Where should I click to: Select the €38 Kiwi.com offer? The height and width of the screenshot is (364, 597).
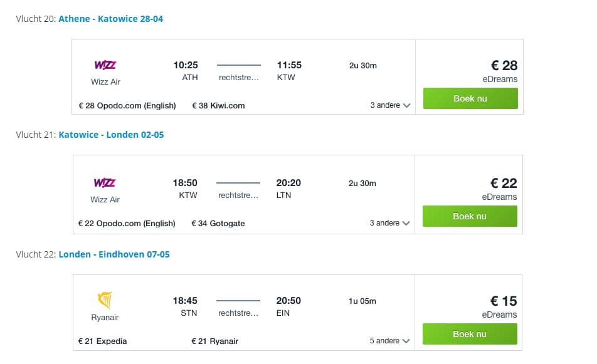pyautogui.click(x=218, y=106)
